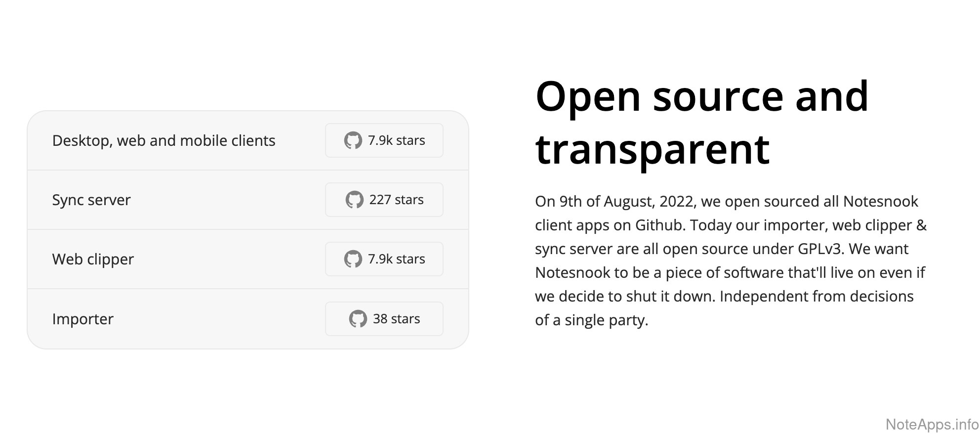Click "GPLv3" in the description text
The height and width of the screenshot is (434, 980).
[x=819, y=249]
